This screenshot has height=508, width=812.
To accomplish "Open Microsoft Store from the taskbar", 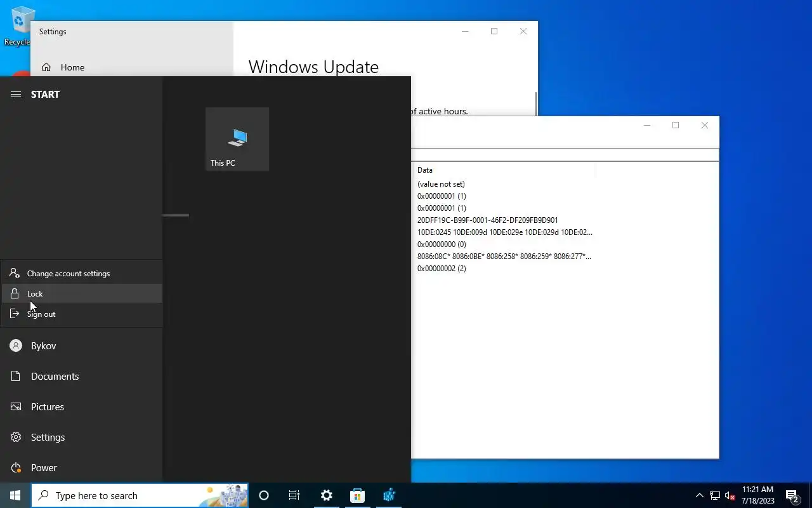I will (x=357, y=495).
